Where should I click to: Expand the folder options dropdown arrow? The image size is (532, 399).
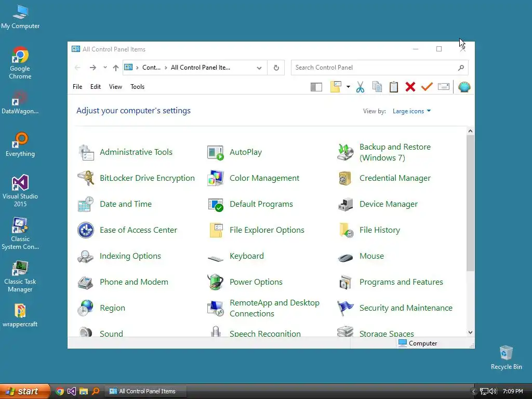click(348, 87)
